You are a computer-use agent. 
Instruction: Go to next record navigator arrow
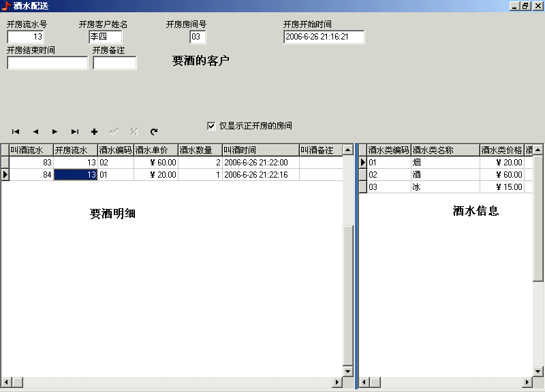pos(55,131)
